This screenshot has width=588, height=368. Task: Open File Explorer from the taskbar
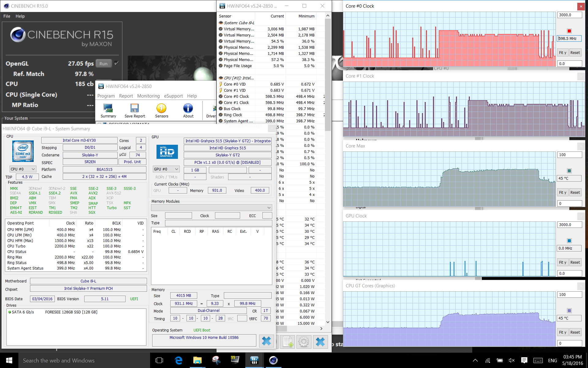(198, 360)
